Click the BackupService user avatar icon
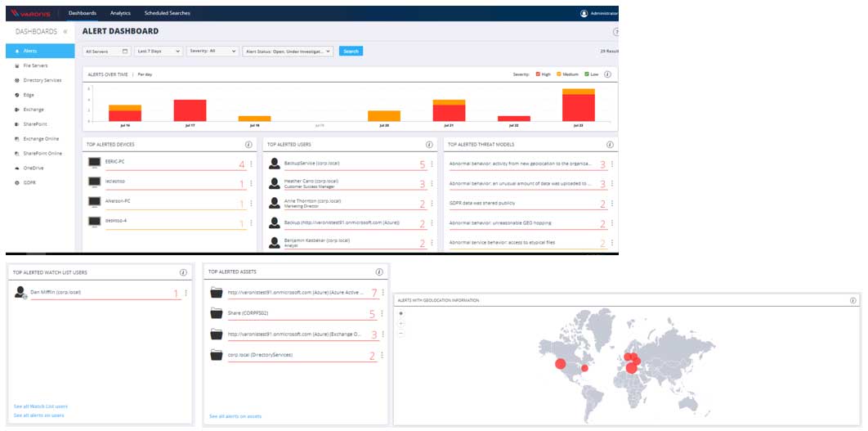 [274, 164]
